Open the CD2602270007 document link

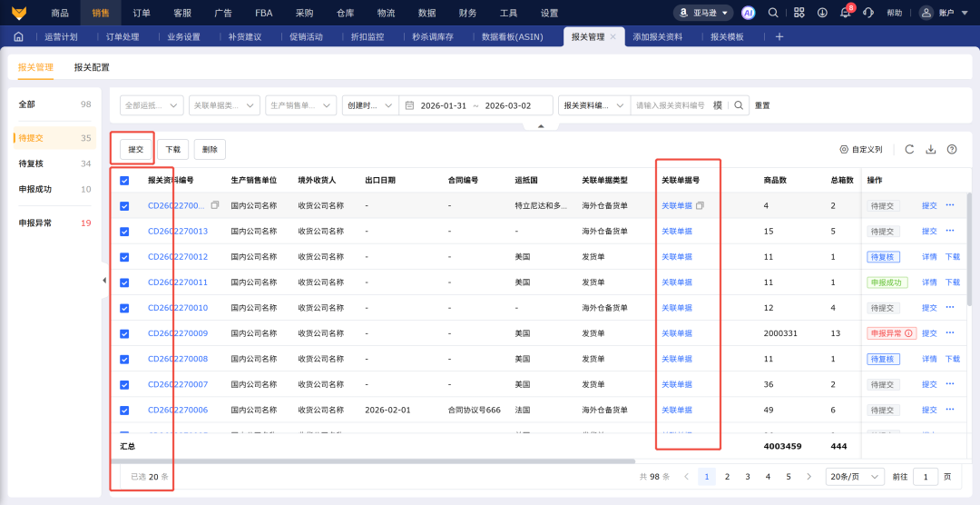(178, 384)
